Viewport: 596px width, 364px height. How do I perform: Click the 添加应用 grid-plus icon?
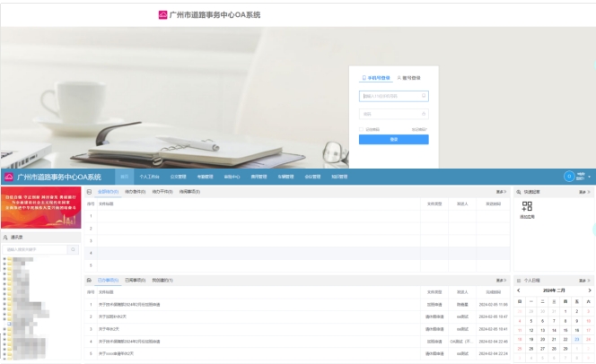coord(527,206)
